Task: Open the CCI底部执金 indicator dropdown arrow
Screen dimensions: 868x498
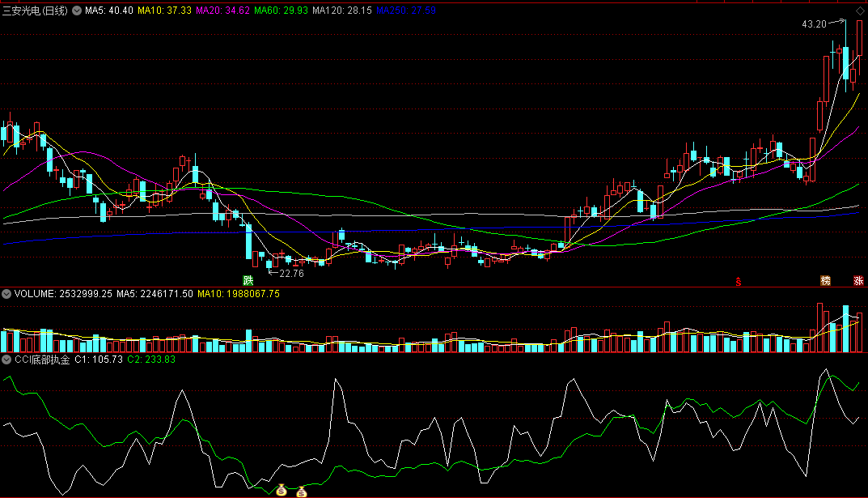Action: pyautogui.click(x=6, y=360)
